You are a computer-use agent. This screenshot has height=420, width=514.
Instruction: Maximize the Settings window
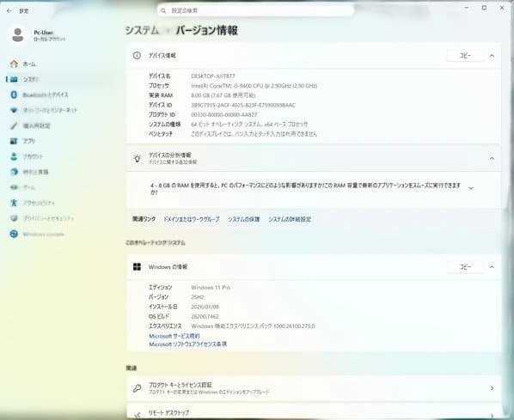(x=484, y=8)
